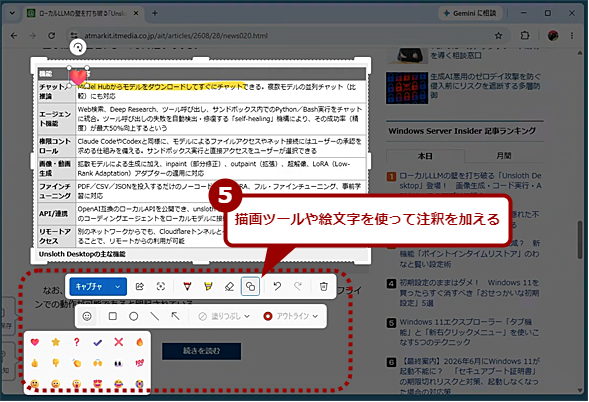The image size is (589, 402).
Task: Delete annotations with the trash icon
Action: pyautogui.click(x=323, y=287)
